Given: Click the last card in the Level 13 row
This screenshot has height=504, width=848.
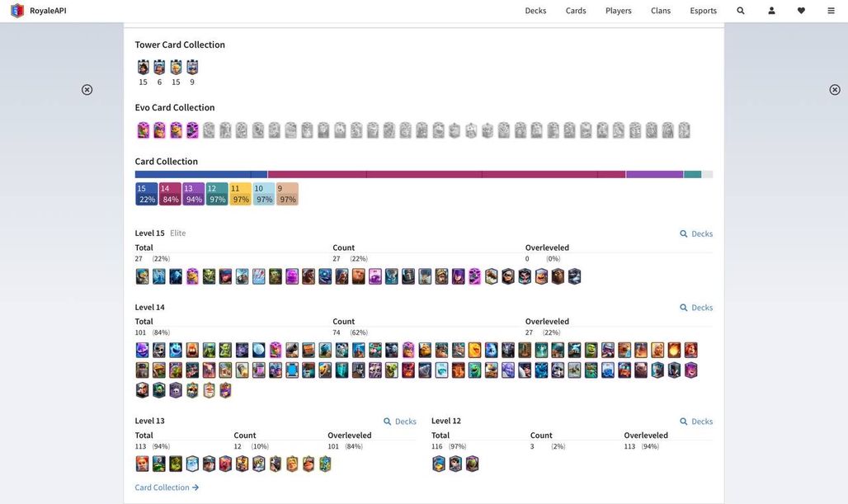Looking at the screenshot, I should point(325,464).
